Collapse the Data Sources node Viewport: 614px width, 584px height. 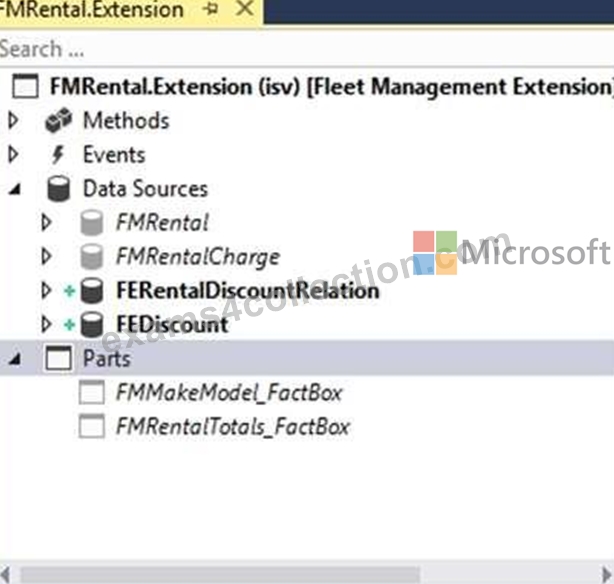point(15,190)
